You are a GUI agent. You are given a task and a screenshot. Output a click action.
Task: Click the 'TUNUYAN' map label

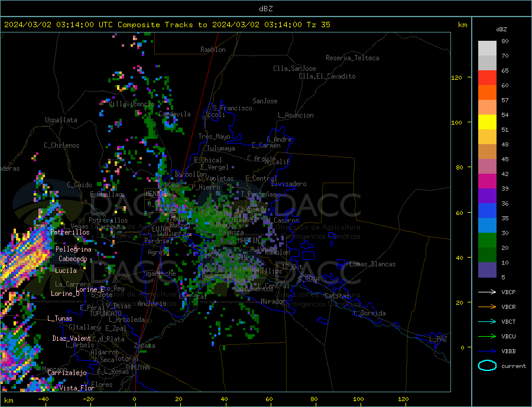point(137,367)
